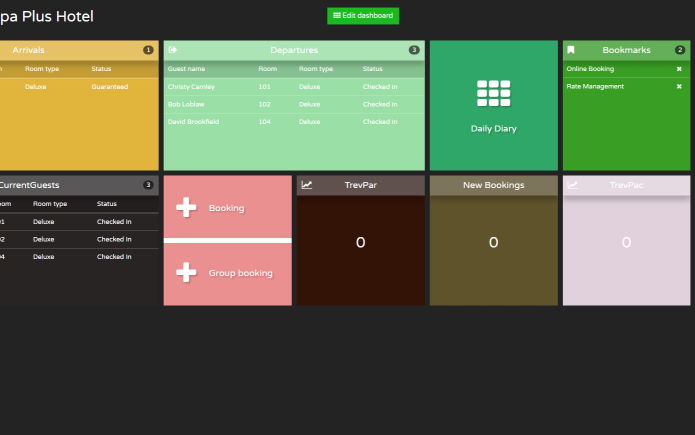Click the zero value in New Bookings
The image size is (695, 435).
point(493,242)
